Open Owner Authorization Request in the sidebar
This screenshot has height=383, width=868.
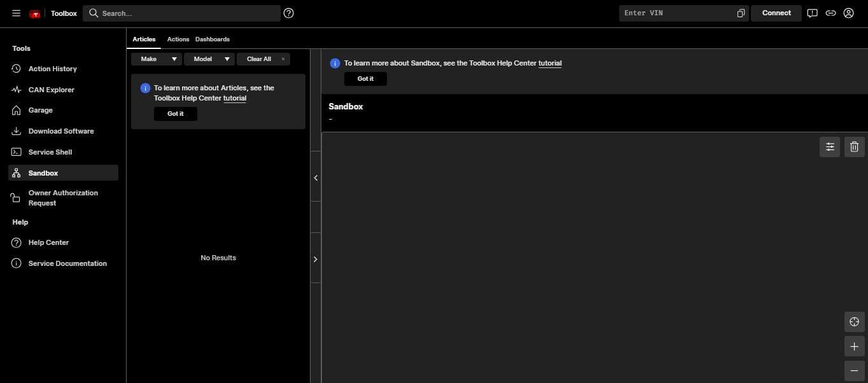[x=63, y=198]
